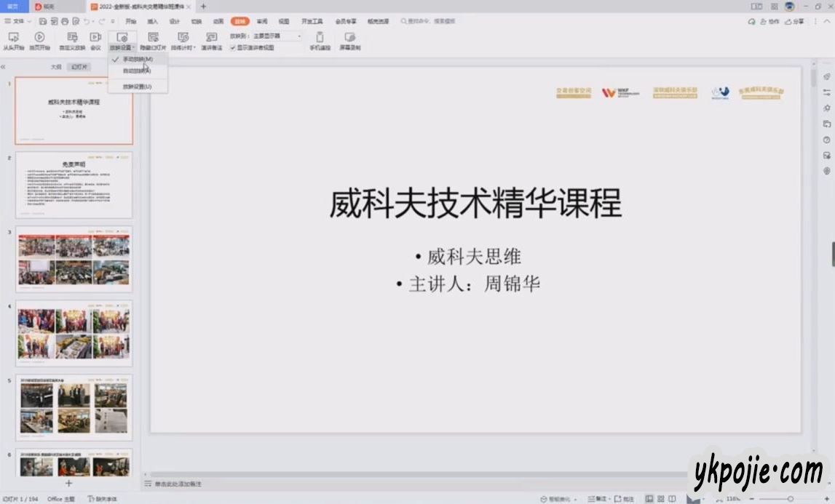Open presenter notes (演讲备注) tool
The height and width of the screenshot is (504, 835).
coord(211,41)
